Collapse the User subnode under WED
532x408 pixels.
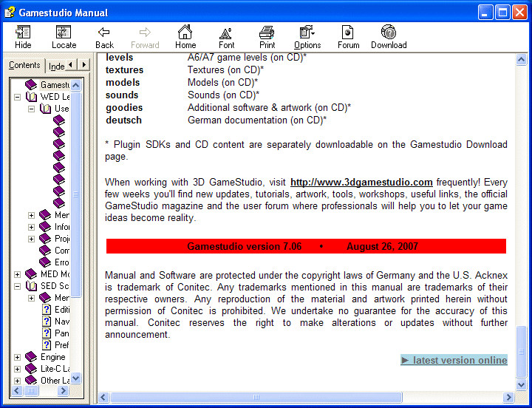[31, 109]
